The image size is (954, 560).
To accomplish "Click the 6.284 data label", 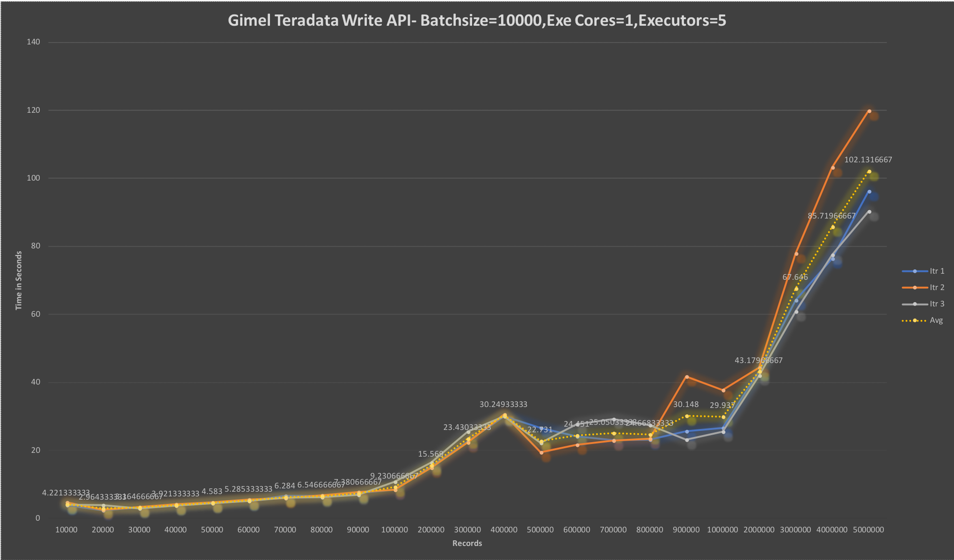I will [x=285, y=486].
